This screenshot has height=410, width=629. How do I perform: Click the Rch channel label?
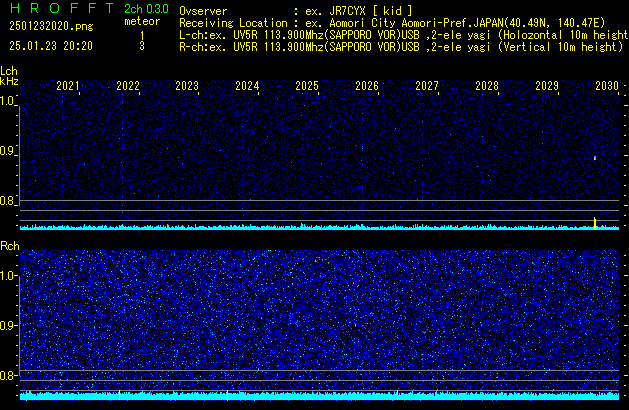click(10, 246)
